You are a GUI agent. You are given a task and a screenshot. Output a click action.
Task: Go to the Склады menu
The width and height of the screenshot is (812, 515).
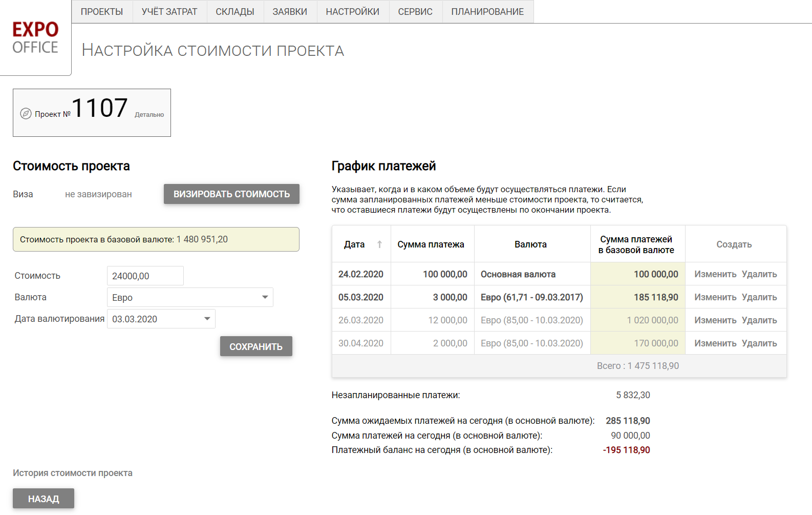point(235,12)
